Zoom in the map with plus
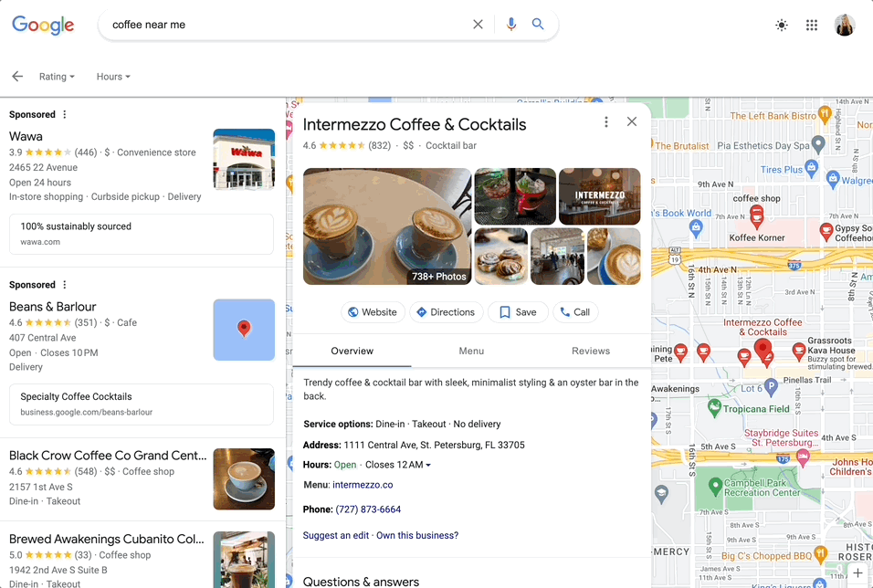This screenshot has height=588, width=873. [858, 573]
